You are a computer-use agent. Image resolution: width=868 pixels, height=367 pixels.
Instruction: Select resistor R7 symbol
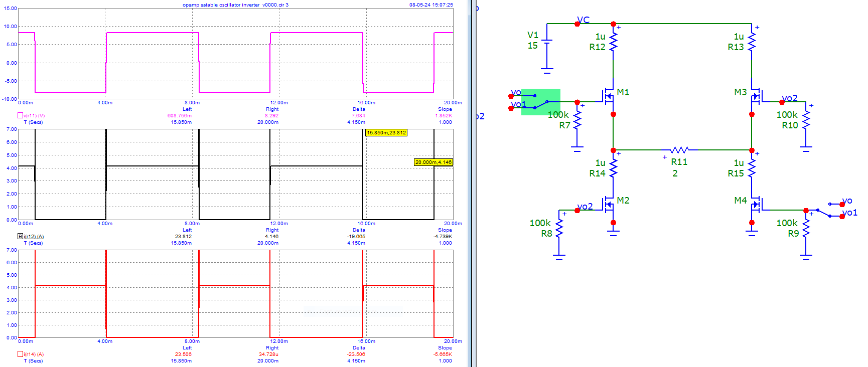[x=577, y=120]
